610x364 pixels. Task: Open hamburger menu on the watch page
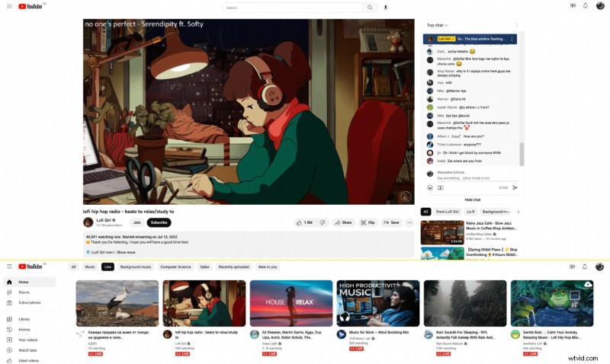tap(9, 7)
